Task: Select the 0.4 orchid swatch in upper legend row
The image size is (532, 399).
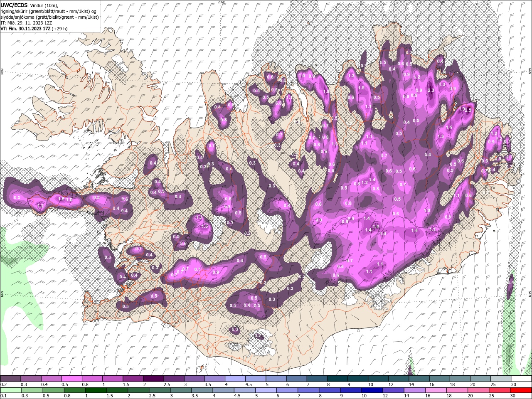Action: (x=51, y=379)
